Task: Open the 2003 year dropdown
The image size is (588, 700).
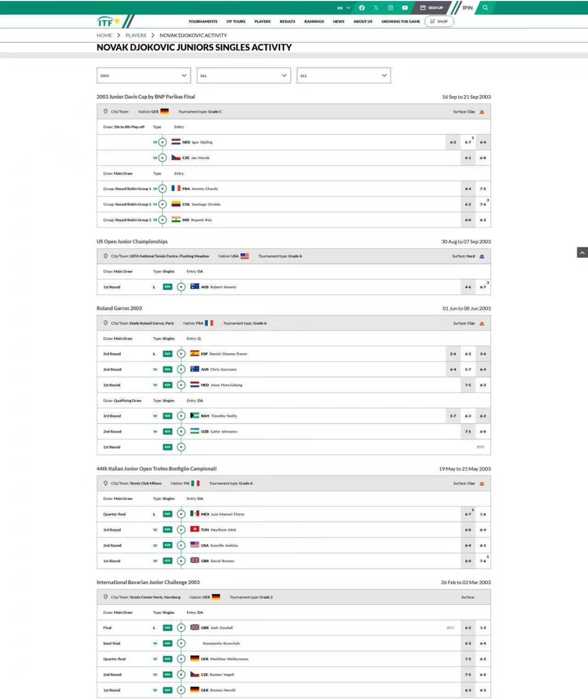Action: 144,76
